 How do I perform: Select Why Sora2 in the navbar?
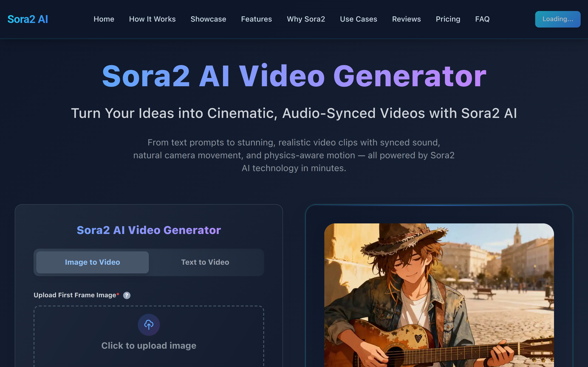click(306, 19)
